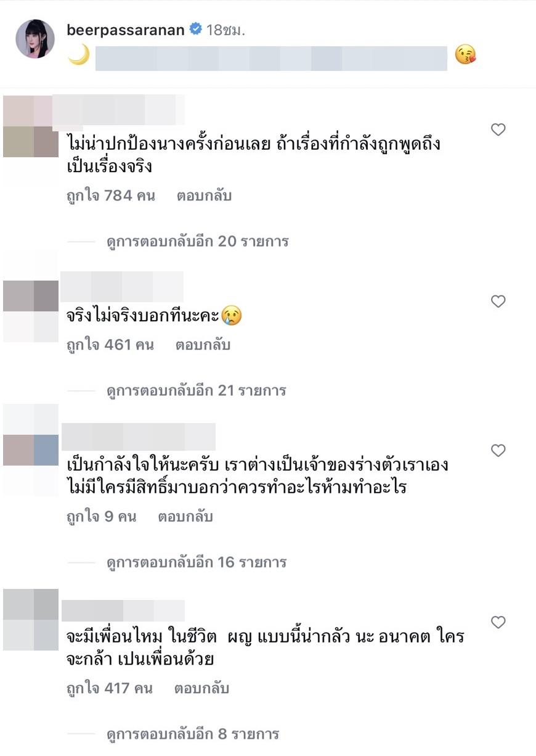536x756 pixels.
Task: Reply (ตอบกลับ) to the 9-likes comment
Action: coord(185,516)
